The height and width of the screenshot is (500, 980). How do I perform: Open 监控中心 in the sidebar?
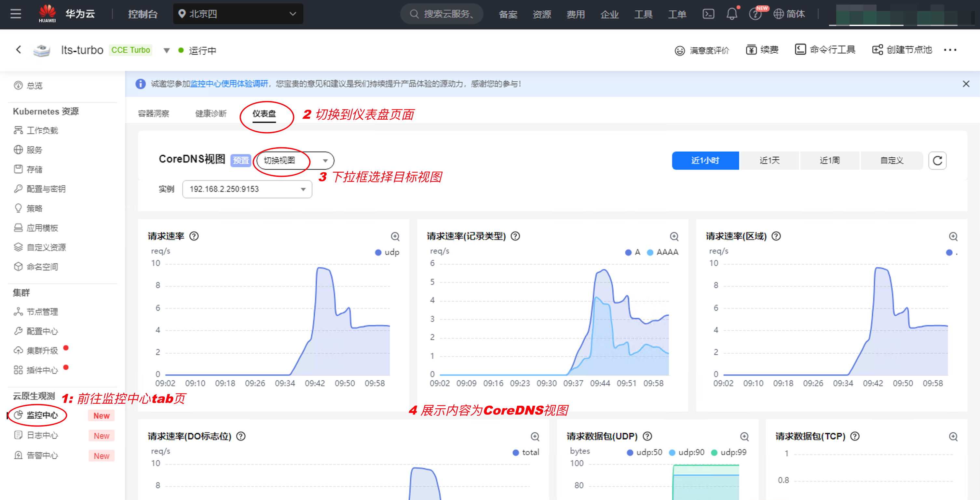42,415
